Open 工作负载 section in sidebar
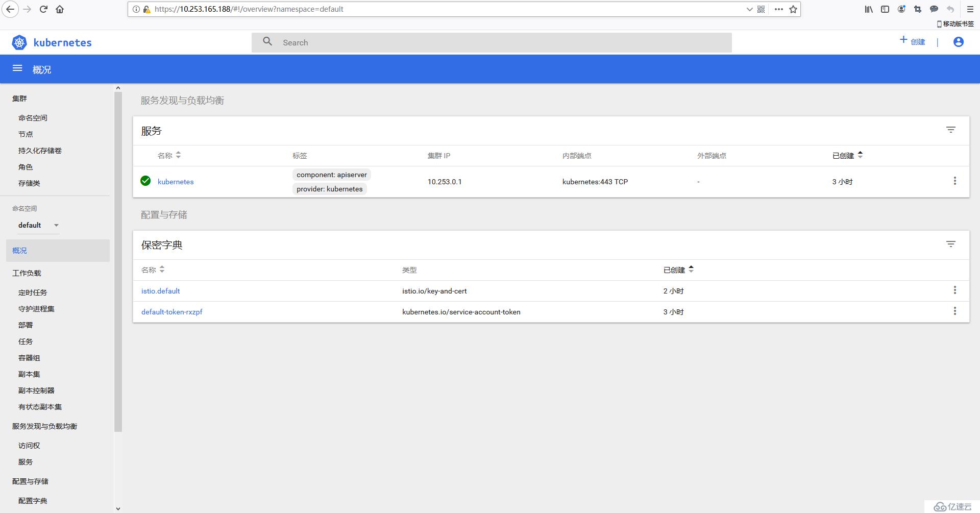This screenshot has width=980, height=513. coord(27,273)
